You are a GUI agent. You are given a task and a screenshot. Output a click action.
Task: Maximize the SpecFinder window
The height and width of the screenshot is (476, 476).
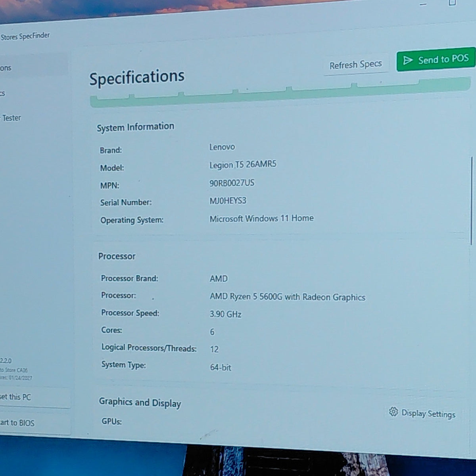point(452,3)
